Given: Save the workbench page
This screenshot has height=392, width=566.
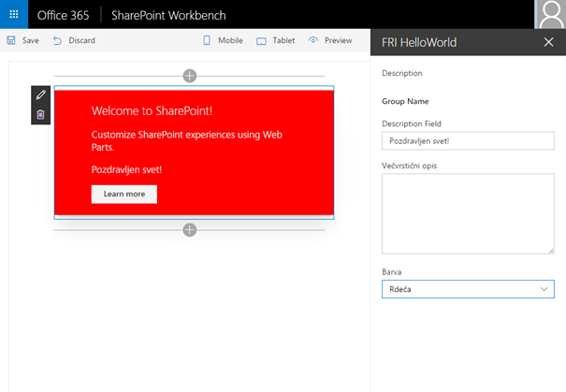Looking at the screenshot, I should (22, 41).
